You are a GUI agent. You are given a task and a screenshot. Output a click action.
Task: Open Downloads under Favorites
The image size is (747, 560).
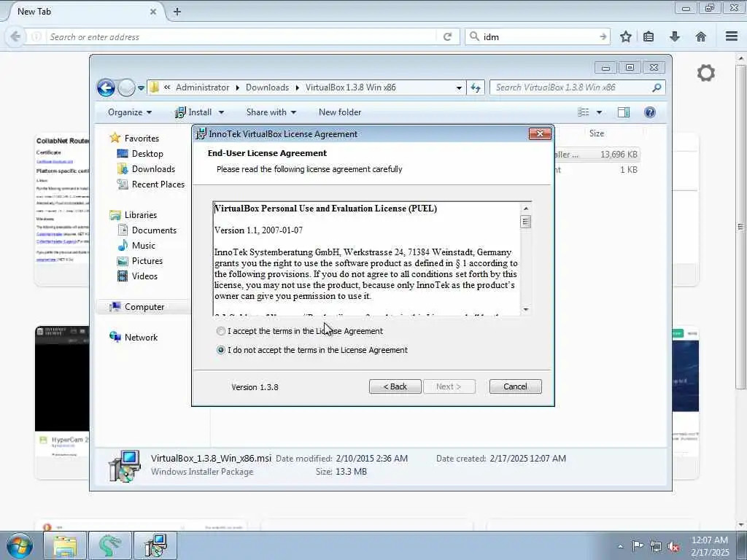(153, 169)
